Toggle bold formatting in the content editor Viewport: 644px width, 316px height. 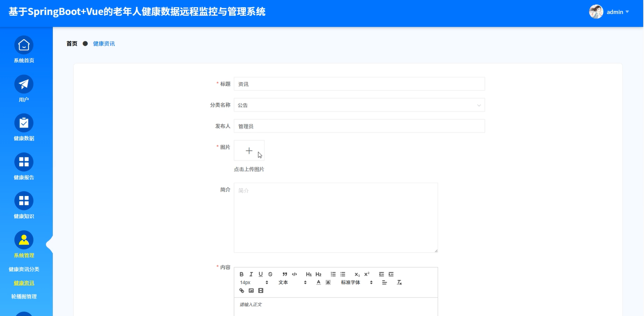pos(241,274)
